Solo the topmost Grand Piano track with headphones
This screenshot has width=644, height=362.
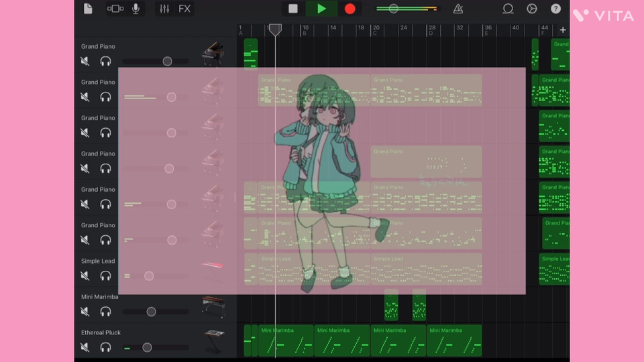tap(105, 61)
